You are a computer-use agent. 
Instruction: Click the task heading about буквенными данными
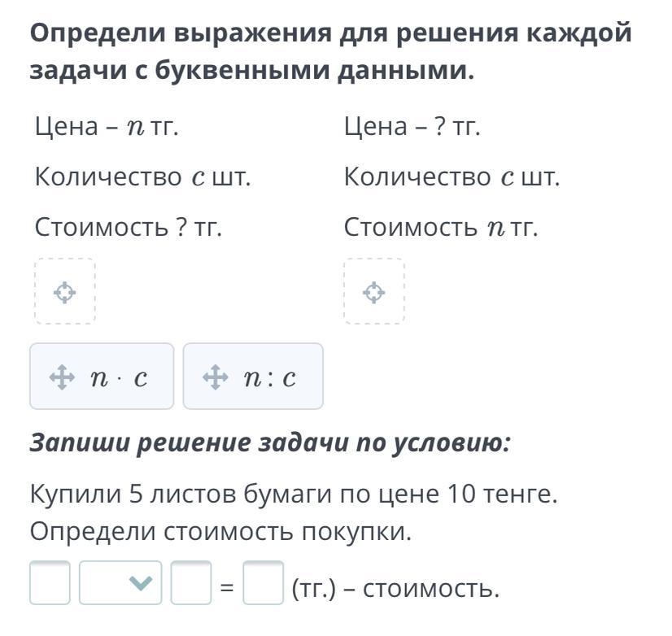click(330, 52)
